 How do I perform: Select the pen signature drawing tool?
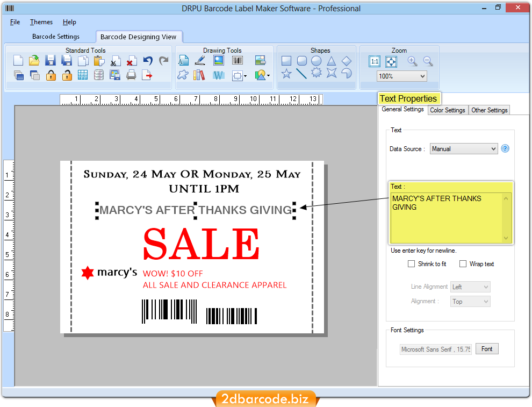(200, 61)
